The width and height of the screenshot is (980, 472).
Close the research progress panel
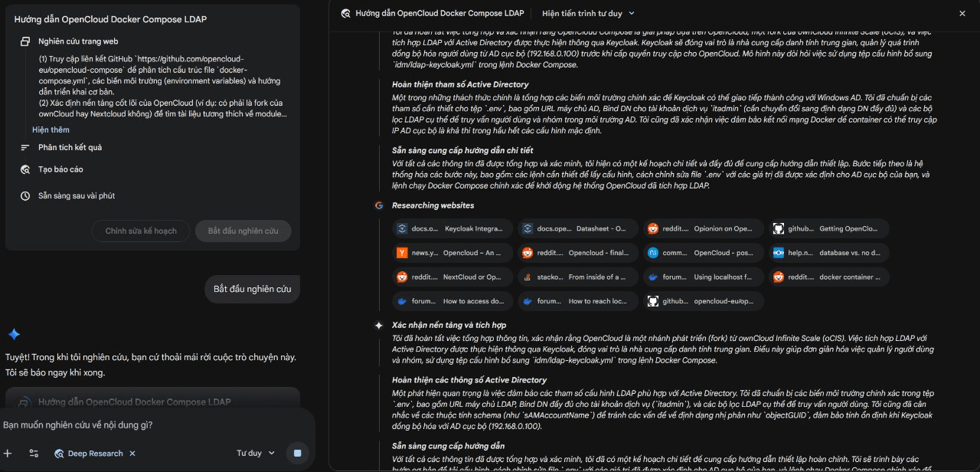962,13
